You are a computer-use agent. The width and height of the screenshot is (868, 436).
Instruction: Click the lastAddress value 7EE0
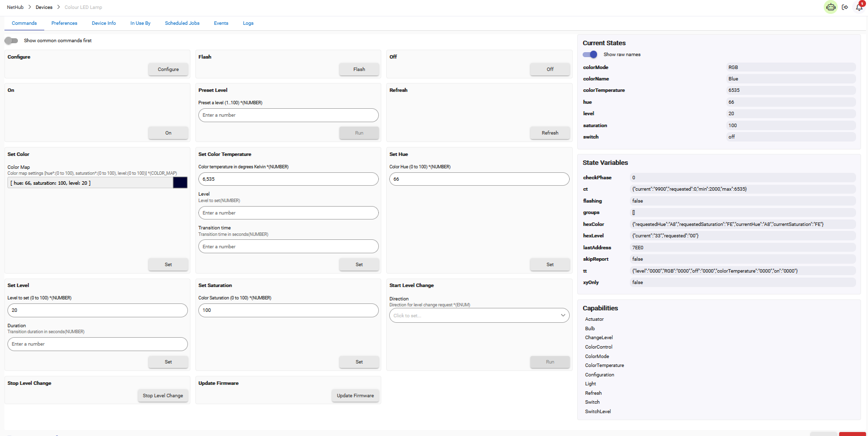pos(743,248)
